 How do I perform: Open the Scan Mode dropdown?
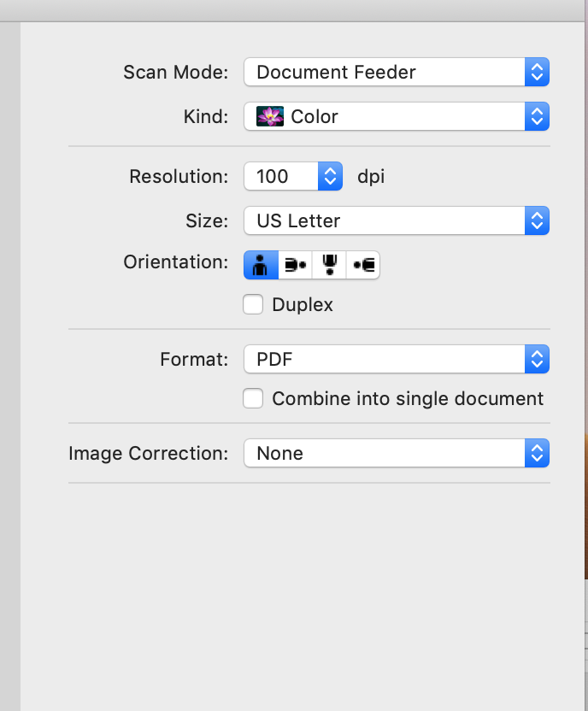(385, 73)
